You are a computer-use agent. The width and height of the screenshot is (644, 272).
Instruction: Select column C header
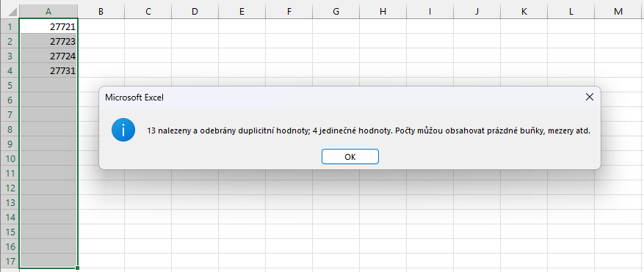point(148,12)
